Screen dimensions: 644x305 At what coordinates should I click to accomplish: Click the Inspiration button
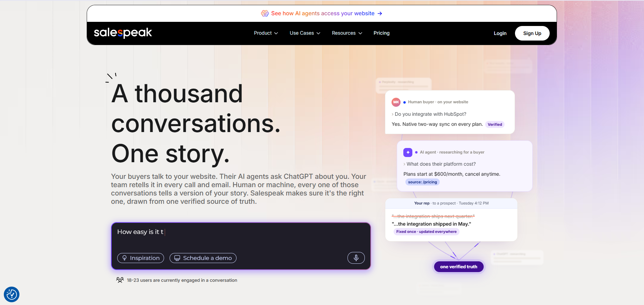pos(140,258)
